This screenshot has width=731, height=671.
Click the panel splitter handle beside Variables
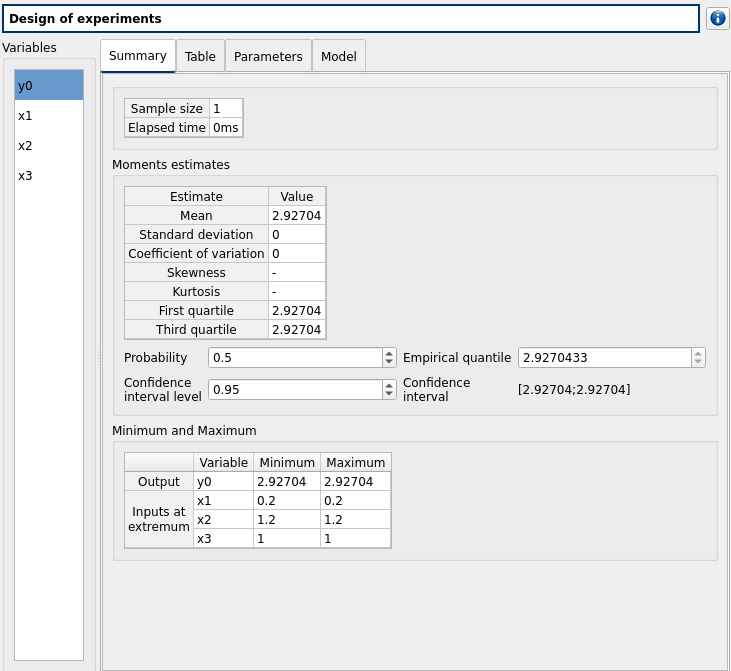98,357
